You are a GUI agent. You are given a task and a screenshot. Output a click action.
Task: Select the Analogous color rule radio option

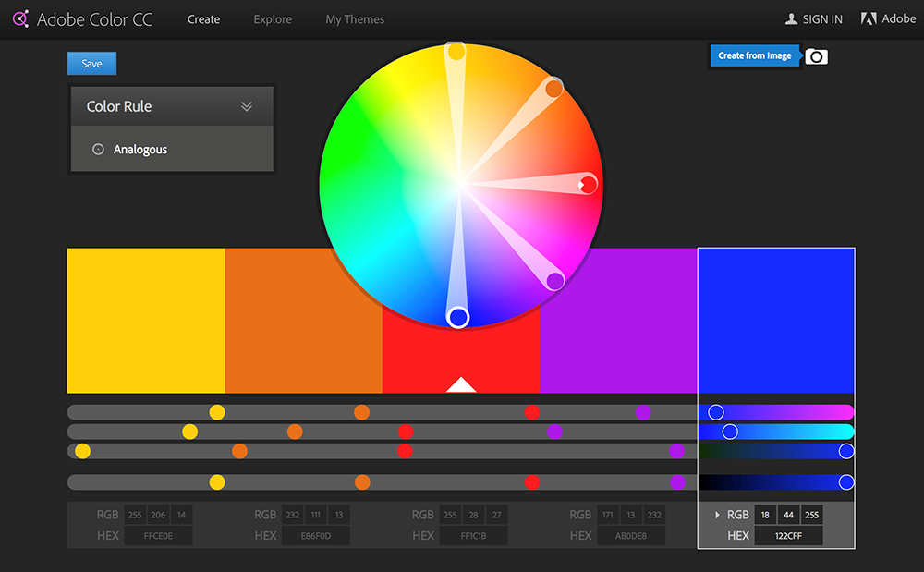click(98, 150)
